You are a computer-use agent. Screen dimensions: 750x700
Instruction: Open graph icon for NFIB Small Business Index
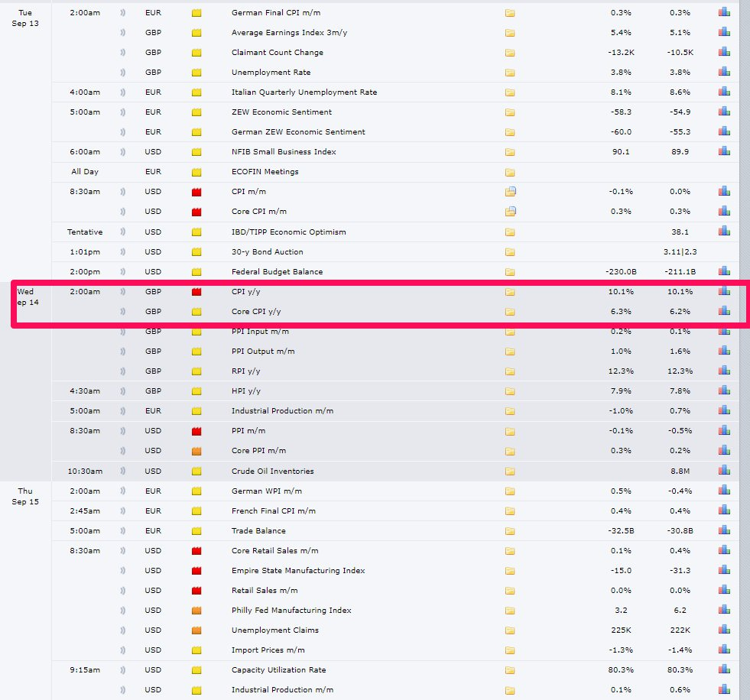(724, 151)
